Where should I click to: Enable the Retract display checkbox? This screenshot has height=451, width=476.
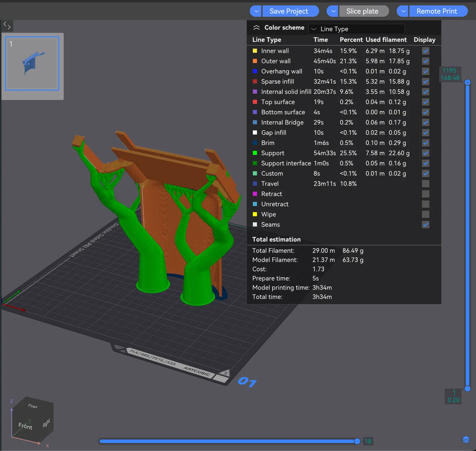click(426, 194)
